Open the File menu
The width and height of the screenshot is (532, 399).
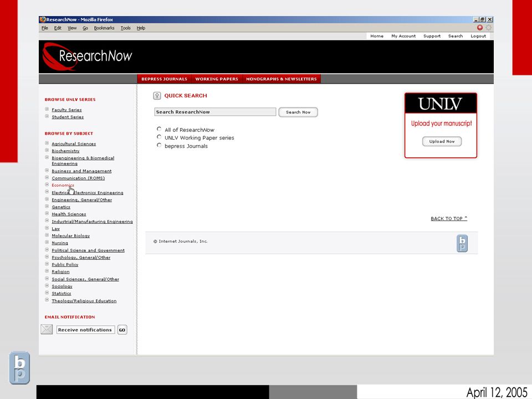pyautogui.click(x=45, y=28)
